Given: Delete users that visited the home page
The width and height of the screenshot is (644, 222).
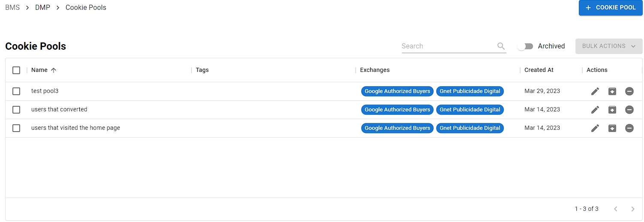Looking at the screenshot, I should (x=629, y=128).
